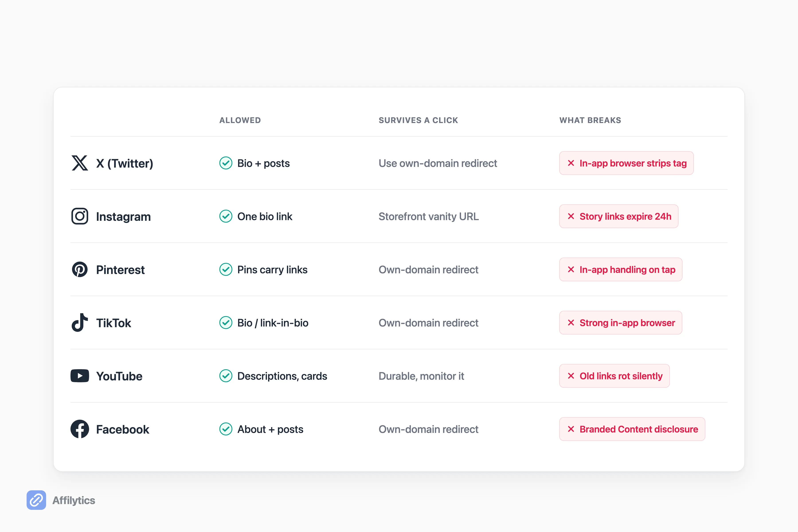The width and height of the screenshot is (798, 532).
Task: Click the Affilytics link logo icon
Action: 36,500
